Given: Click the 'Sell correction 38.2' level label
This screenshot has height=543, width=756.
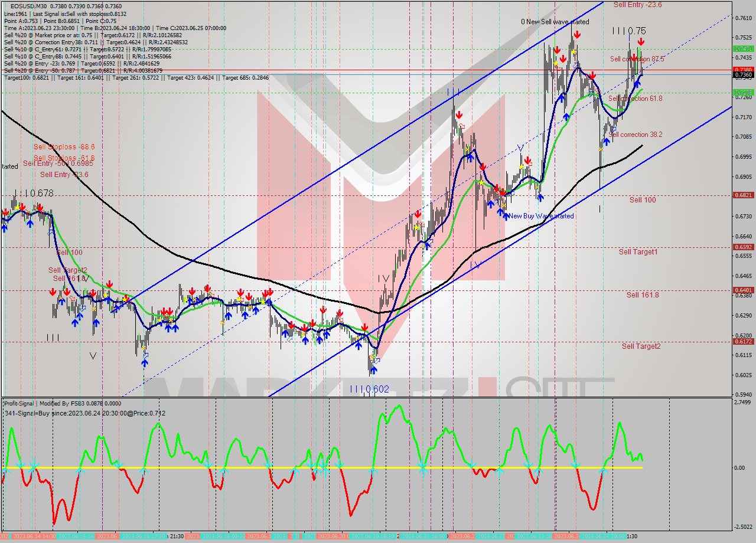Looking at the screenshot, I should coord(635,135).
